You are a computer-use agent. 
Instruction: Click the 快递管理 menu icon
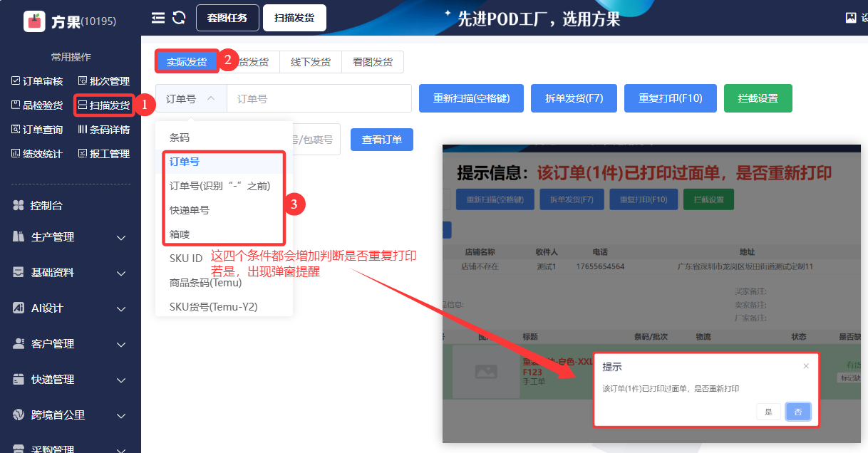coord(19,379)
